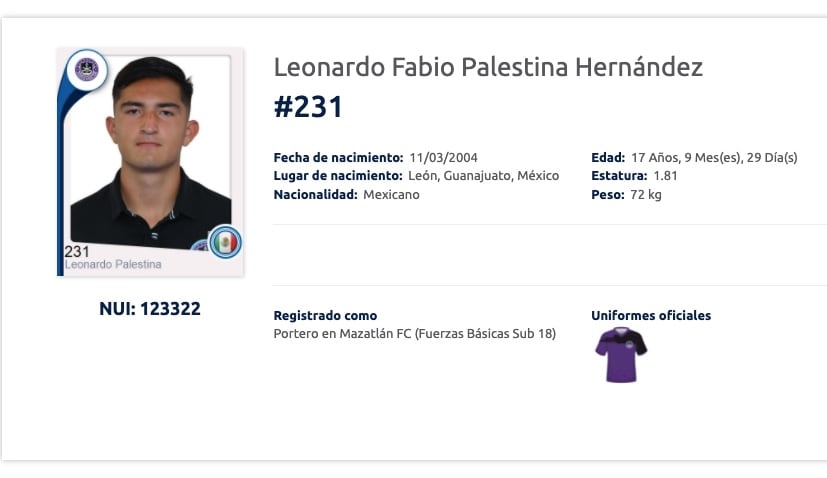The height and width of the screenshot is (478, 827).
Task: Click the NUI: 123322 identifier
Action: click(150, 309)
